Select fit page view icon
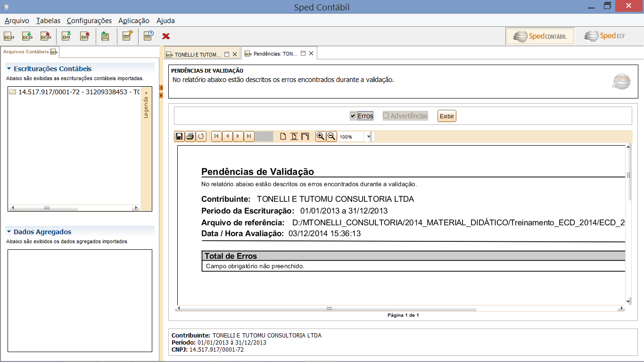The height and width of the screenshot is (362, 644). click(x=294, y=136)
